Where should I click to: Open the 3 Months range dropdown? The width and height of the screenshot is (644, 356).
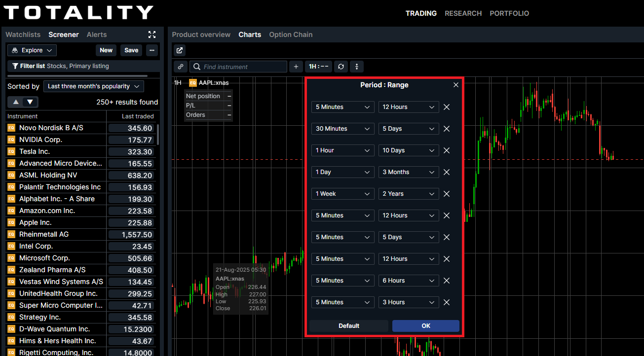click(409, 172)
